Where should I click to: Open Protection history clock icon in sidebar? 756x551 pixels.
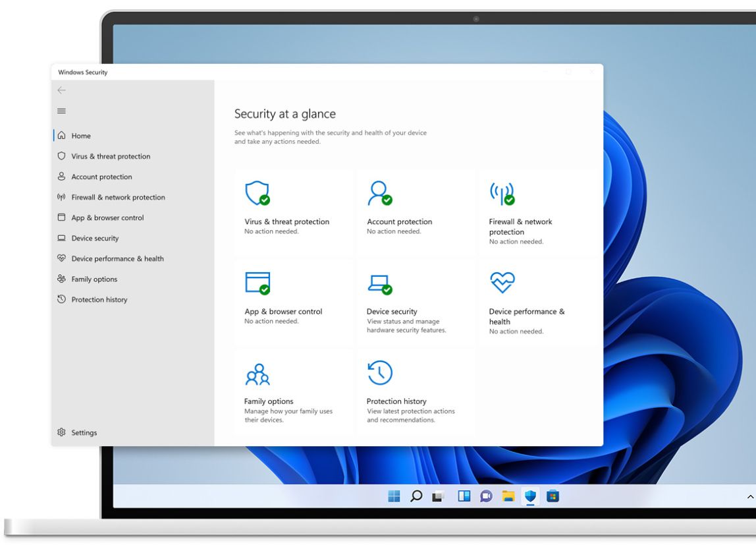point(61,299)
